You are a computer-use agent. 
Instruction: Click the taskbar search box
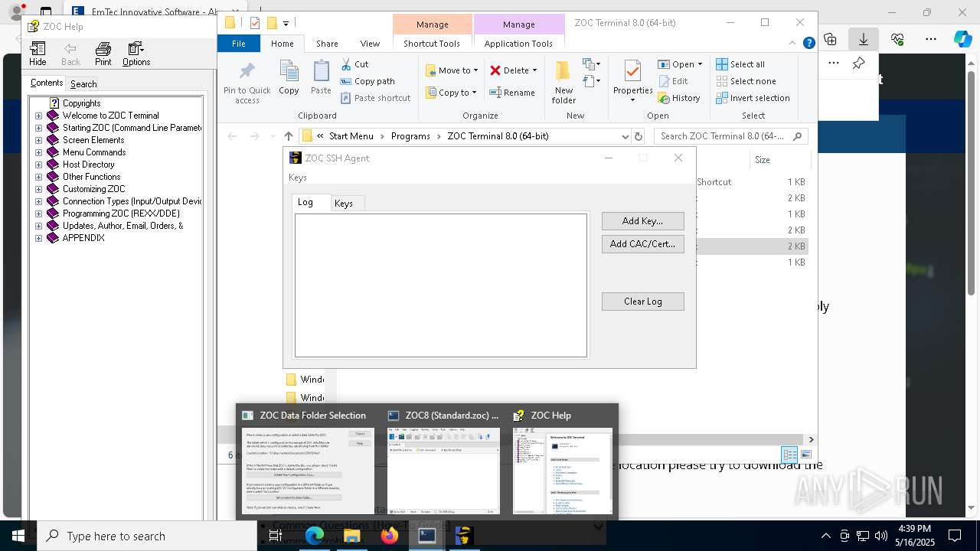click(x=147, y=536)
